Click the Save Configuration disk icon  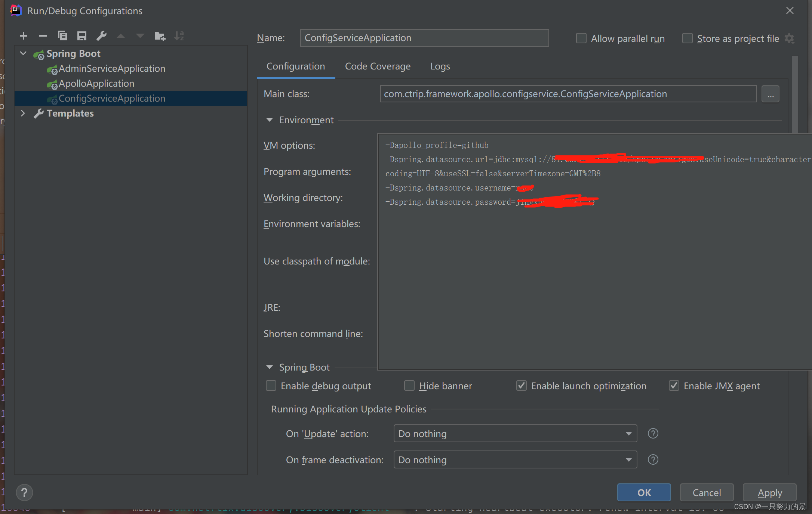point(82,36)
